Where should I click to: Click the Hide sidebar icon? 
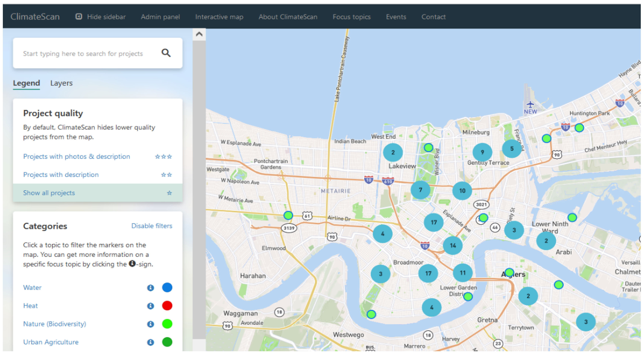(x=79, y=16)
